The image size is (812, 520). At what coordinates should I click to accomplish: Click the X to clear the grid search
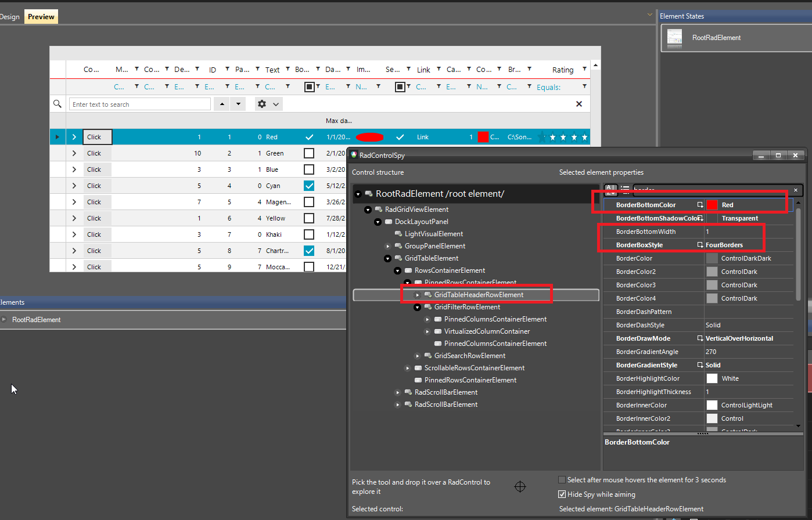pos(579,103)
